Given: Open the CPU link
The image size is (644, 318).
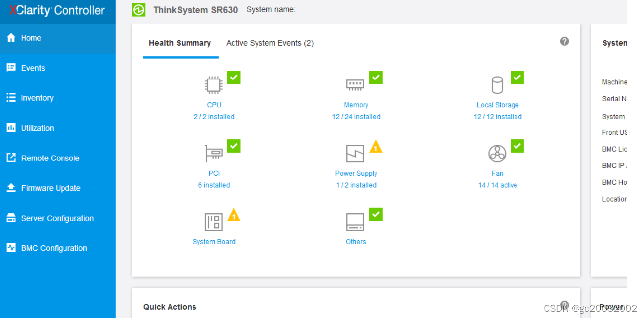Looking at the screenshot, I should 214,105.
